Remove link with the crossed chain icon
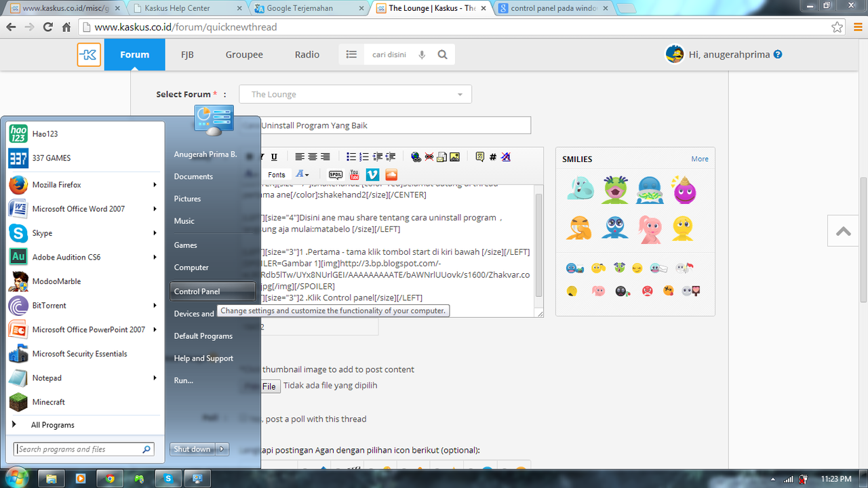The image size is (868, 488). (429, 157)
